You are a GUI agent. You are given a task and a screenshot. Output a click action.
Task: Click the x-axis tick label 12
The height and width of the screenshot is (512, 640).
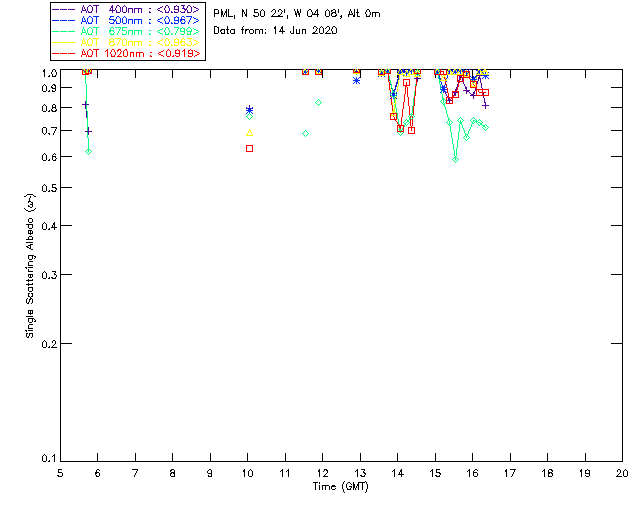pyautogui.click(x=322, y=473)
